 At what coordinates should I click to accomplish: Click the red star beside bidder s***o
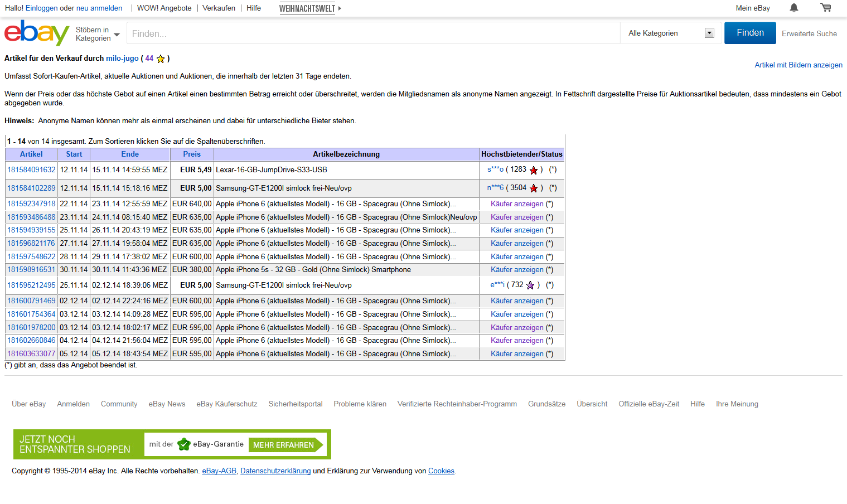point(534,170)
